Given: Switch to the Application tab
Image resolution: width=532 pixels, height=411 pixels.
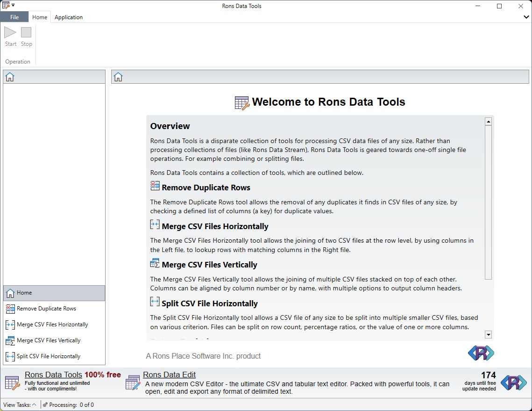Looking at the screenshot, I should [69, 17].
